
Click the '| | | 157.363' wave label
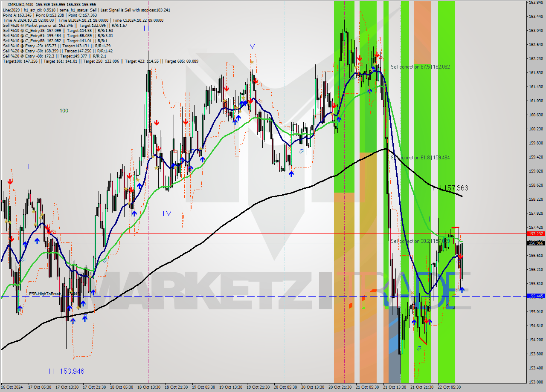[450, 188]
